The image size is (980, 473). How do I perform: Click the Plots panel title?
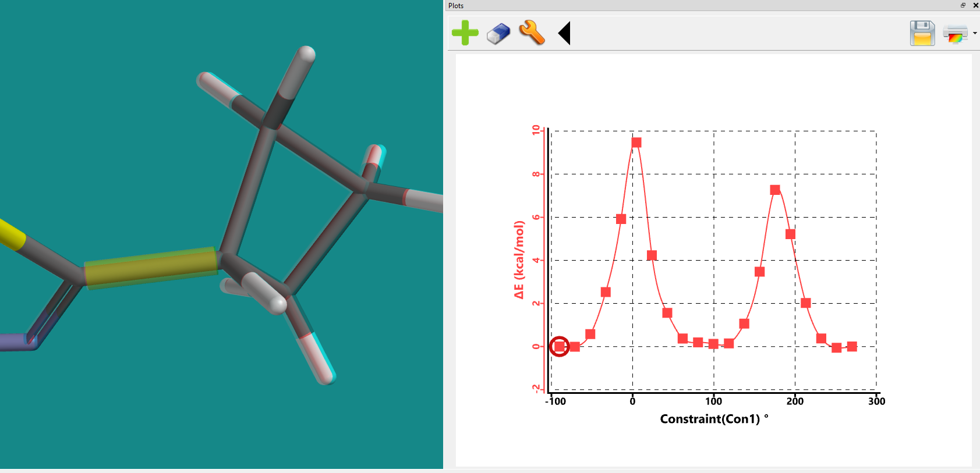(x=456, y=5)
